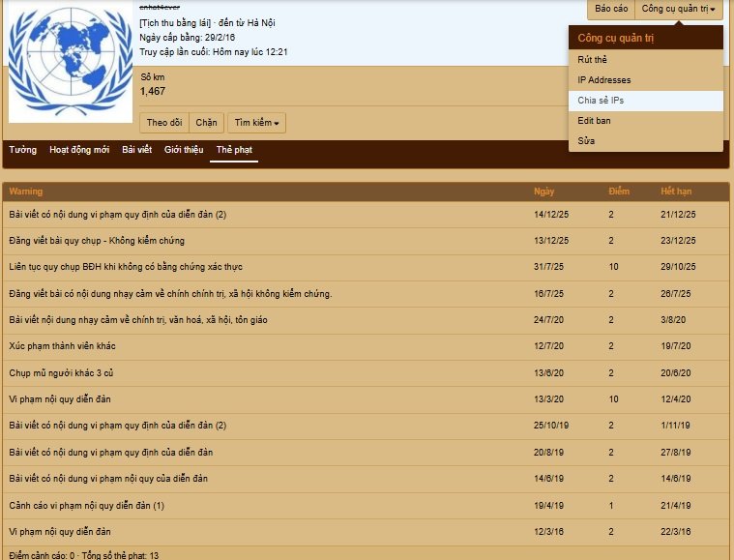
Task: Open 'vi phạm nội quy của diễn đàn' warning 14/6/19
Action: [108, 479]
